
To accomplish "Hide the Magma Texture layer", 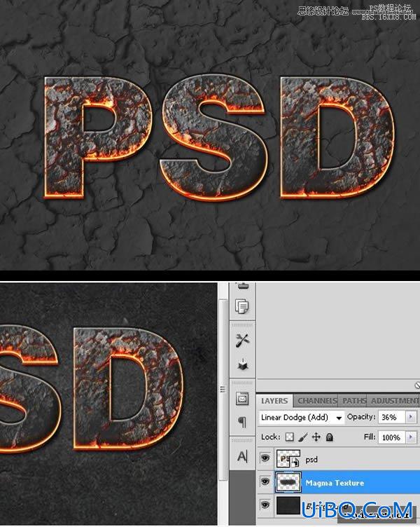I will [x=265, y=481].
